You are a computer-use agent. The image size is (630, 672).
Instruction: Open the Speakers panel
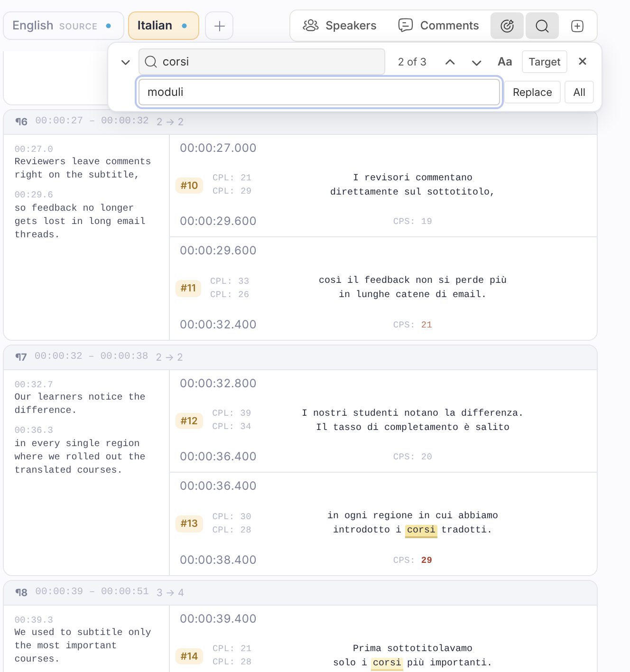340,26
